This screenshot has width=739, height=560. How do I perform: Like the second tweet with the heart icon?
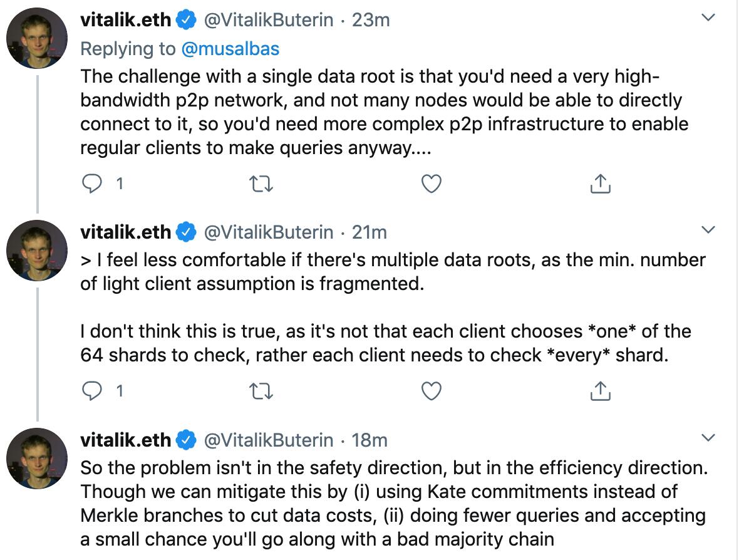(x=430, y=391)
